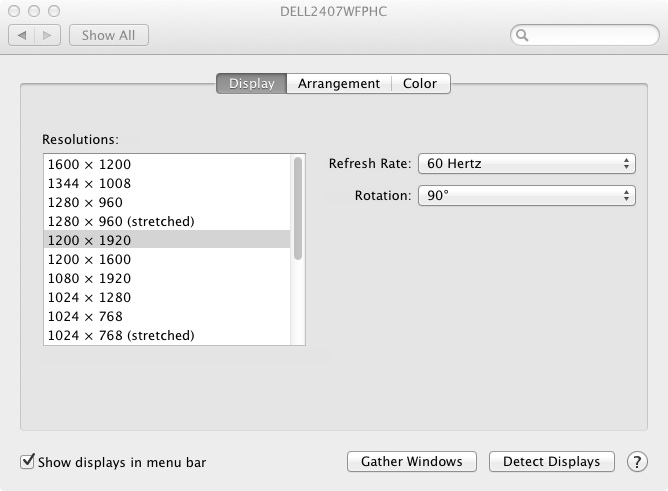
Task: Click the back navigation arrow
Action: 22,35
